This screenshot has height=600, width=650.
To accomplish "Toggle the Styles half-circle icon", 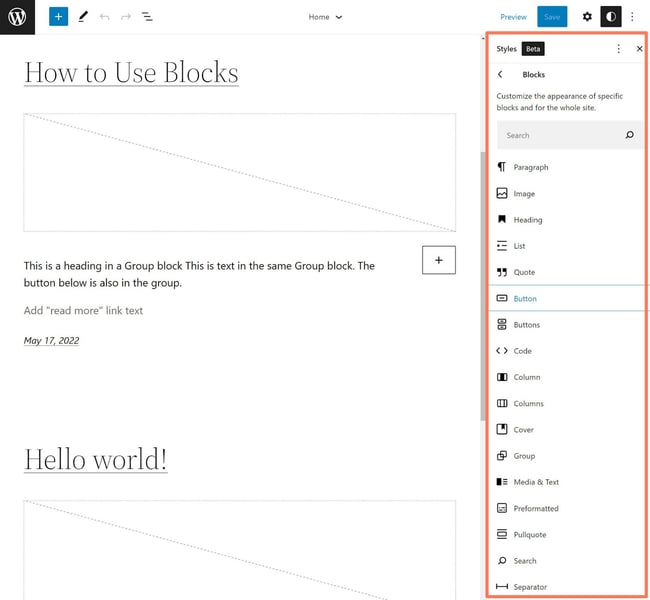I will pyautogui.click(x=610, y=17).
